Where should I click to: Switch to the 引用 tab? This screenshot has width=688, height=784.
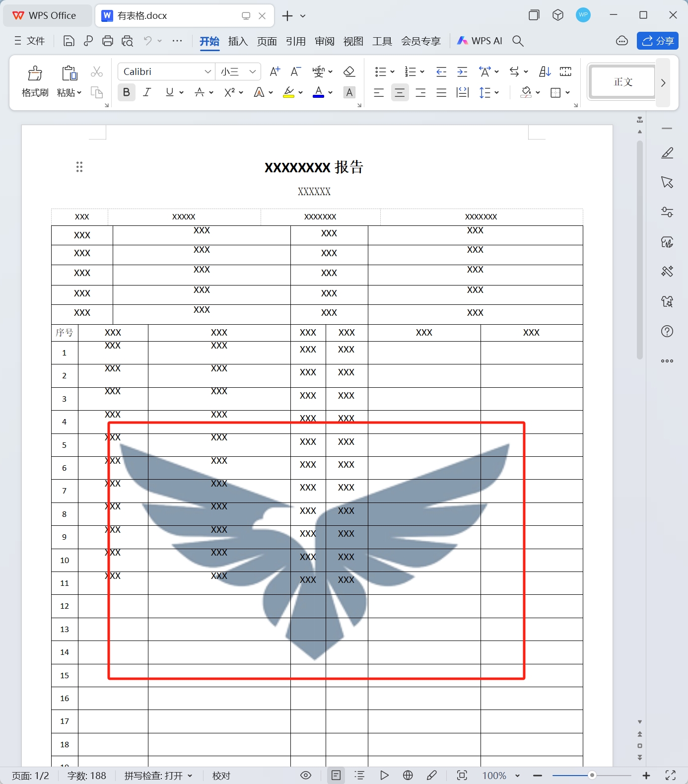295,41
